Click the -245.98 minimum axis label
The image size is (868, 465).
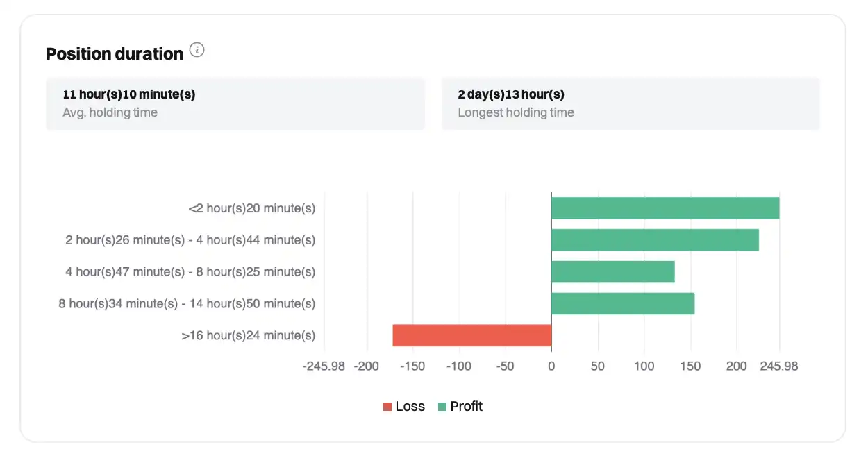pos(324,366)
